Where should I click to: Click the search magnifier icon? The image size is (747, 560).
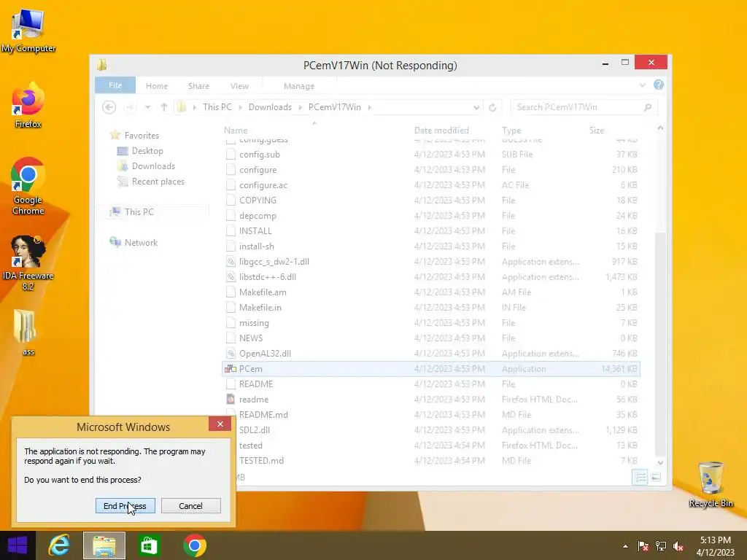click(648, 108)
